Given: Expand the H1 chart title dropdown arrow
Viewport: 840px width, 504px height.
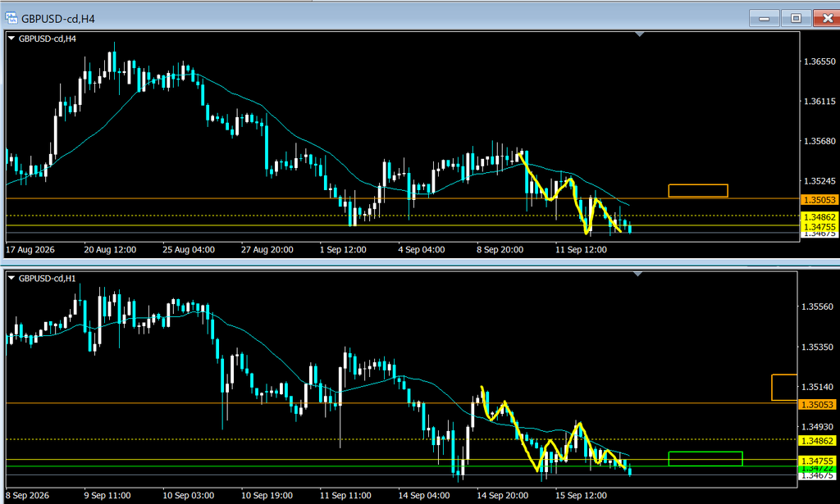Looking at the screenshot, I should [x=11, y=278].
